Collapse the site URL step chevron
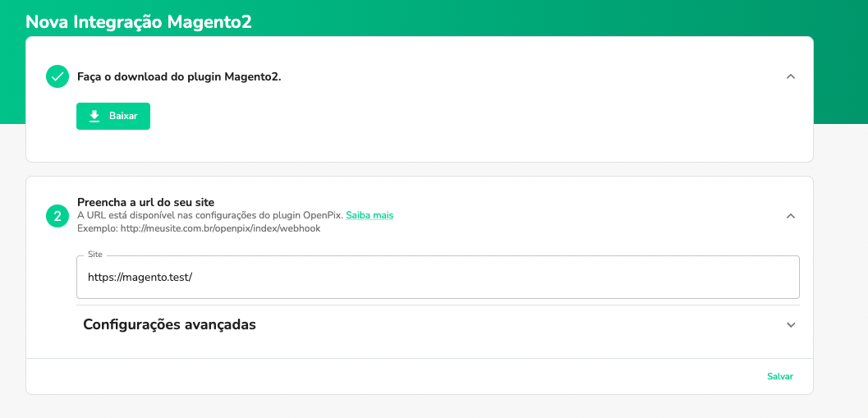 tap(791, 216)
